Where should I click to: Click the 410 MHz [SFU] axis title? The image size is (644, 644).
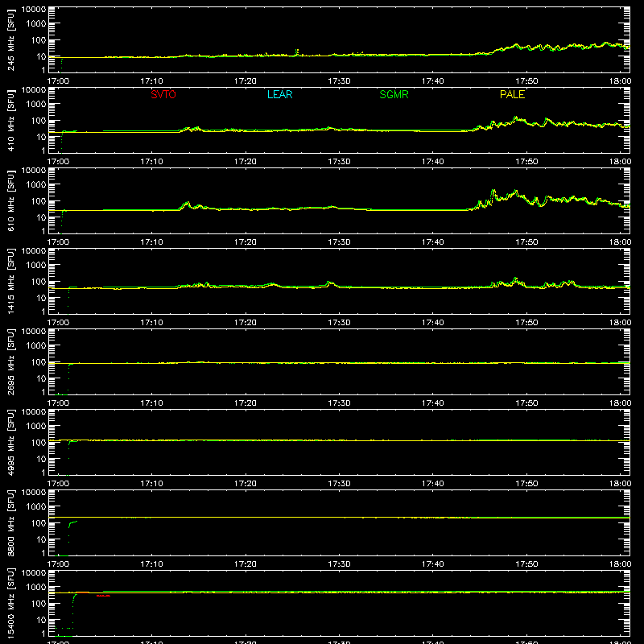[x=10, y=120]
